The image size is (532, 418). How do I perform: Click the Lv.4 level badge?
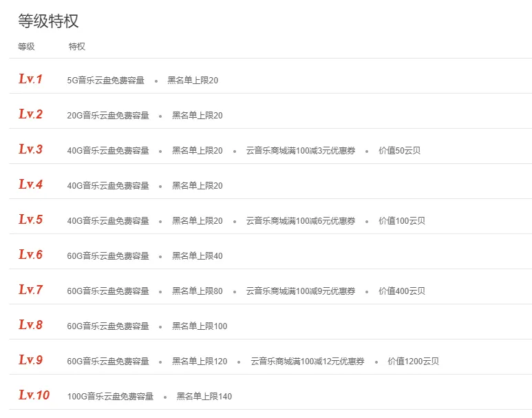30,185
